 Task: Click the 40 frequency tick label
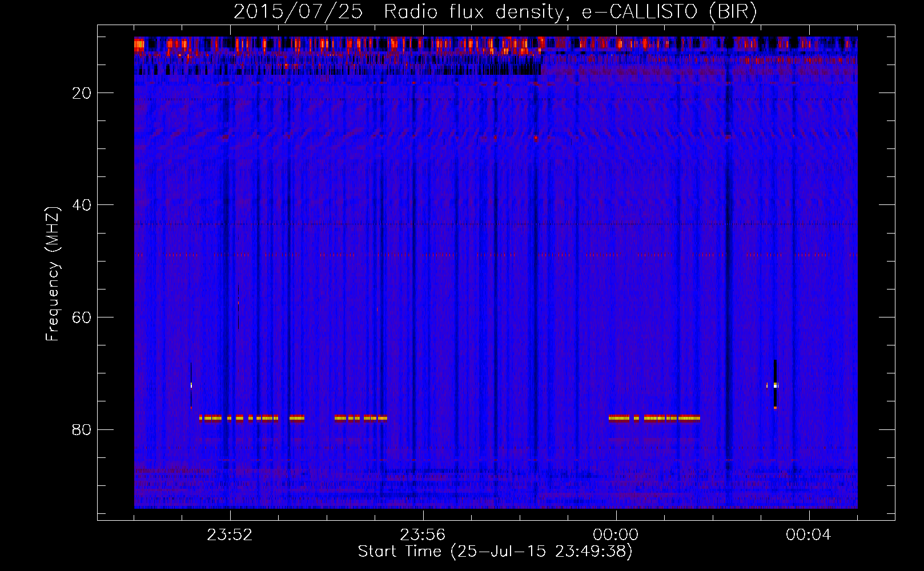pyautogui.click(x=82, y=205)
